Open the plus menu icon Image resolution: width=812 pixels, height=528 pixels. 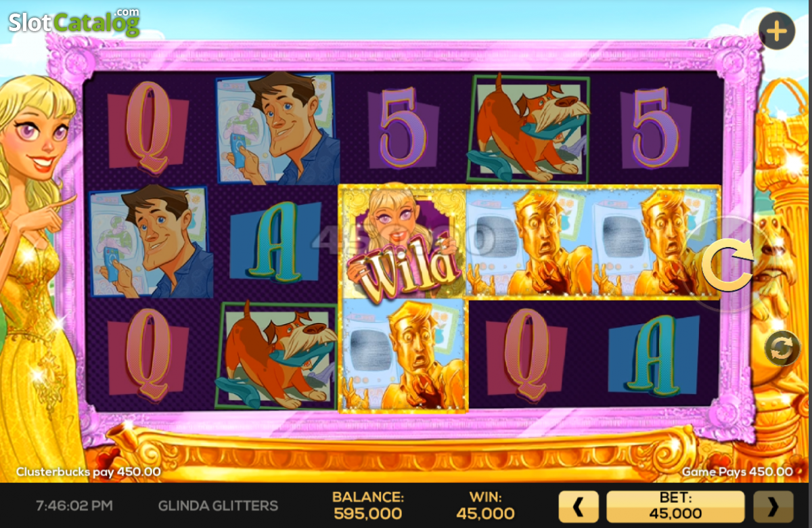[x=776, y=31]
